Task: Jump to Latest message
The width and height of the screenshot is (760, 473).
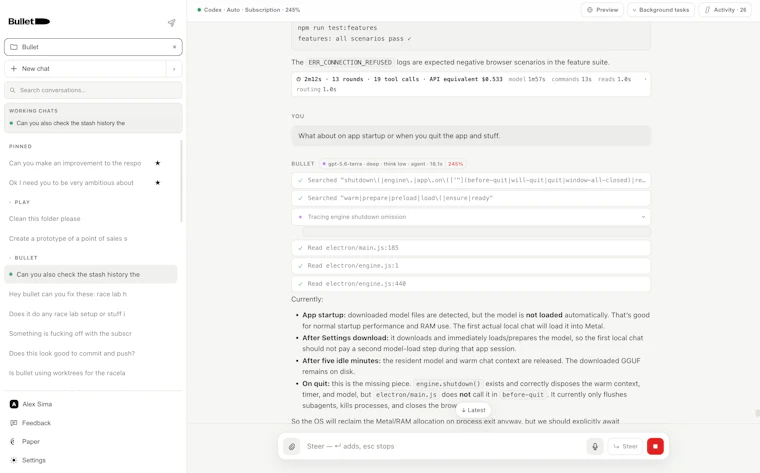Action: [x=474, y=410]
